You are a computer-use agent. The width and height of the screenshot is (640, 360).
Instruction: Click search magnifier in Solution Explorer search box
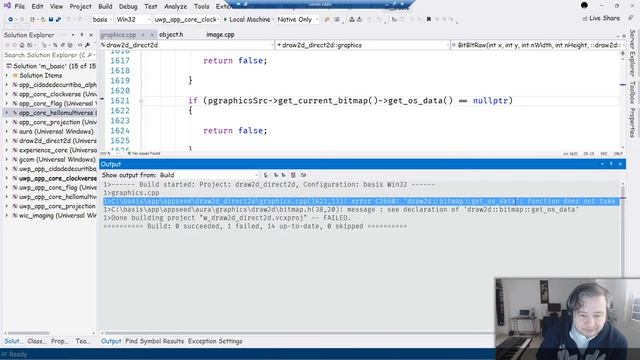[x=89, y=55]
